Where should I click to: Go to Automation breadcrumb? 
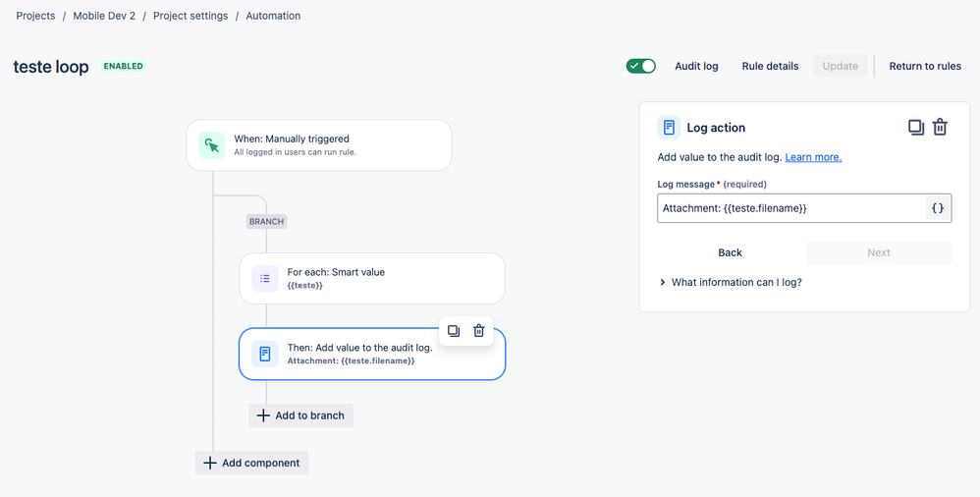(273, 16)
